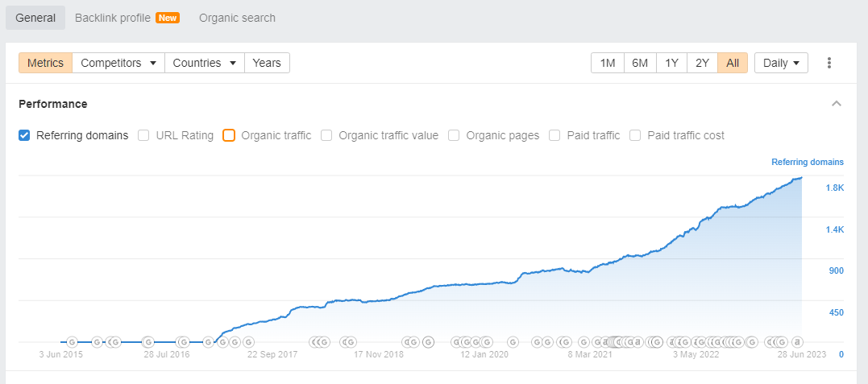The width and height of the screenshot is (868, 384).
Task: Click the 'a' marker near 28 Jun 2023
Action: click(x=797, y=341)
